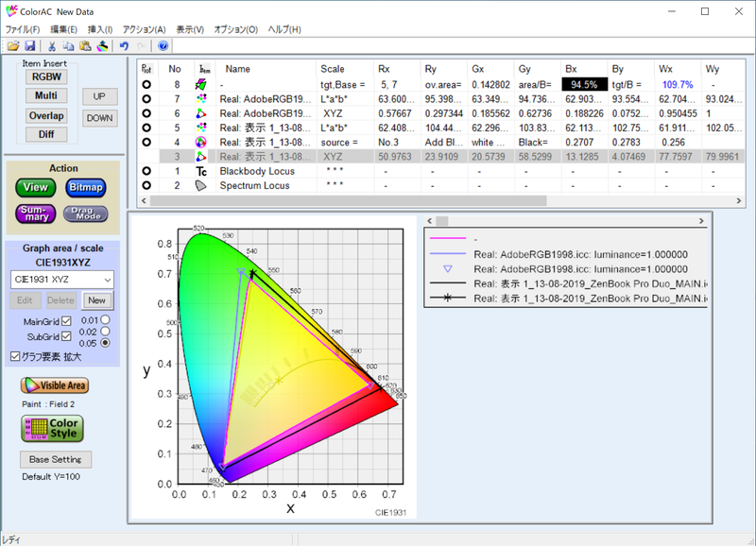Open the ファイル(F) menu
This screenshot has width=756, height=546.
click(23, 29)
